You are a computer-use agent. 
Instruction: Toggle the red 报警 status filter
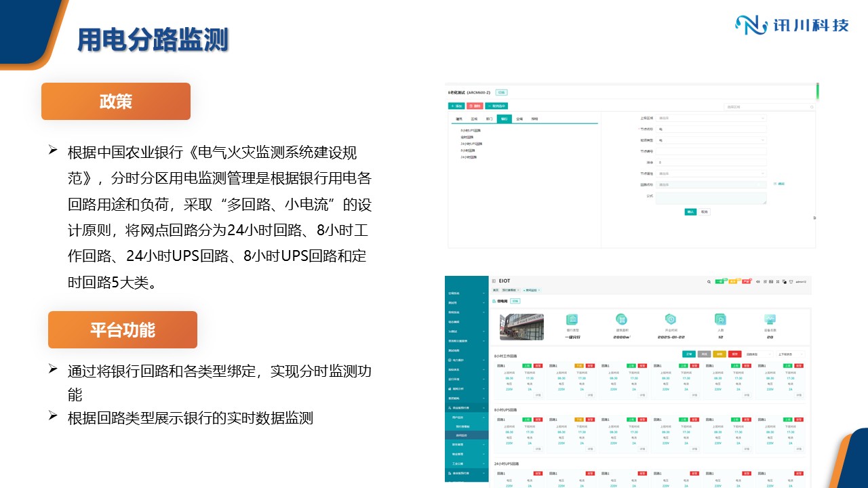[735, 354]
